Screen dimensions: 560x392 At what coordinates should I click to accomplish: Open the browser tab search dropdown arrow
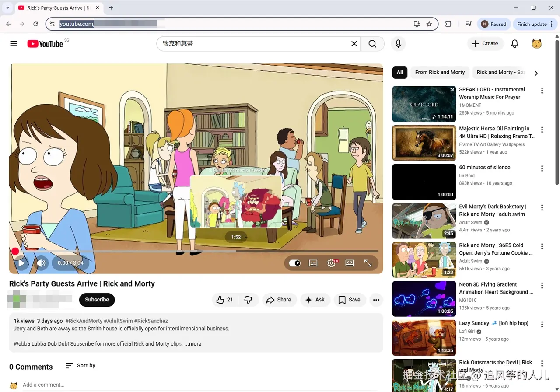7,7
